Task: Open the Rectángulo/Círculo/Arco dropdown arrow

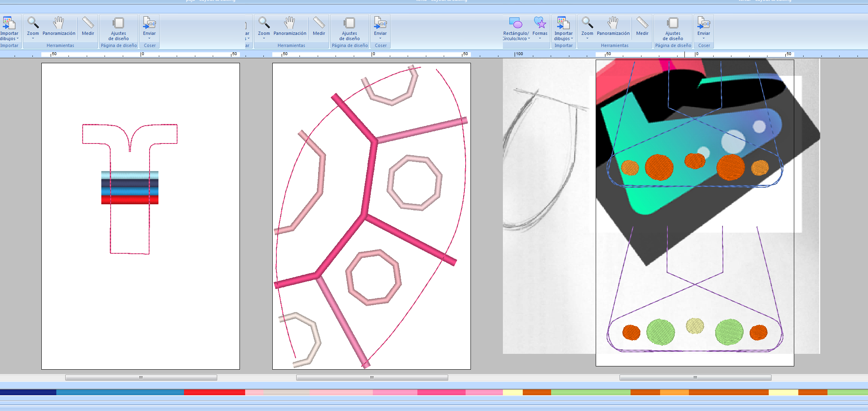Action: point(529,39)
